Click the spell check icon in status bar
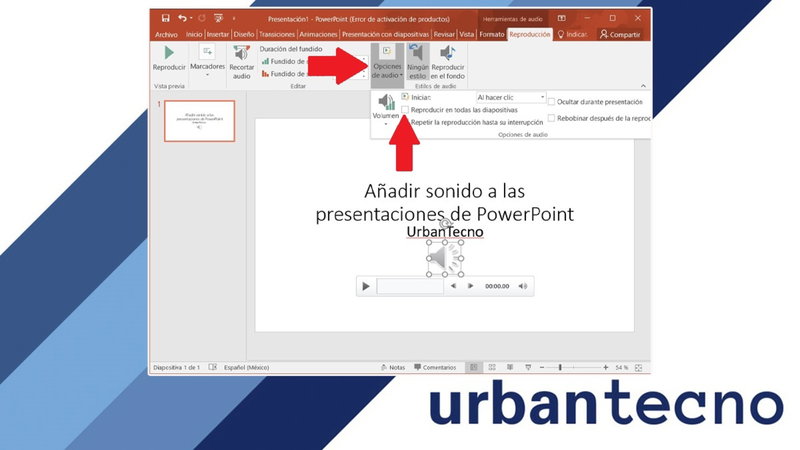The width and height of the screenshot is (800, 450). click(x=213, y=367)
